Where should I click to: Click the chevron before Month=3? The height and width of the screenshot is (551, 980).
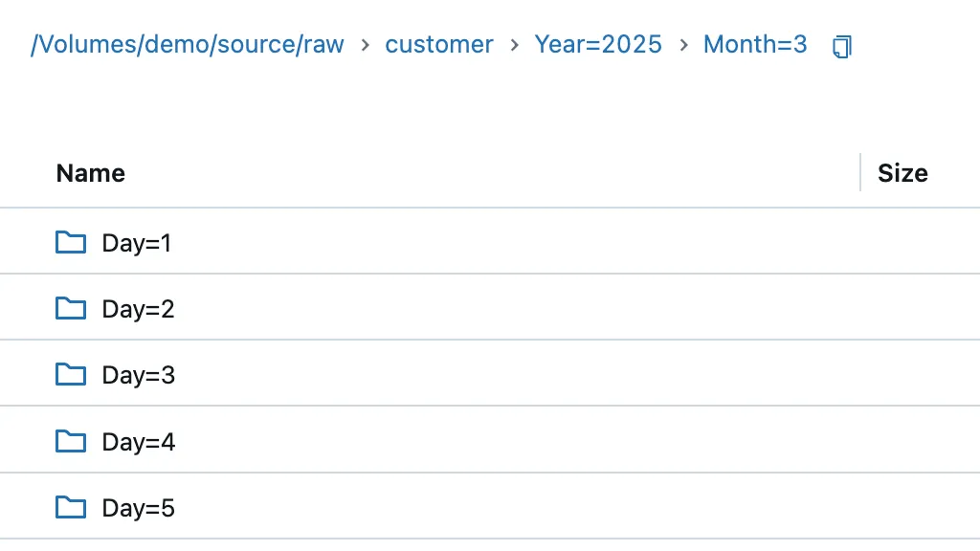click(683, 45)
